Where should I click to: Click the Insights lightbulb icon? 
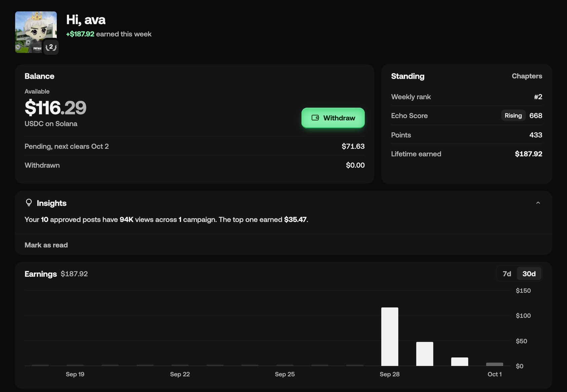(29, 203)
